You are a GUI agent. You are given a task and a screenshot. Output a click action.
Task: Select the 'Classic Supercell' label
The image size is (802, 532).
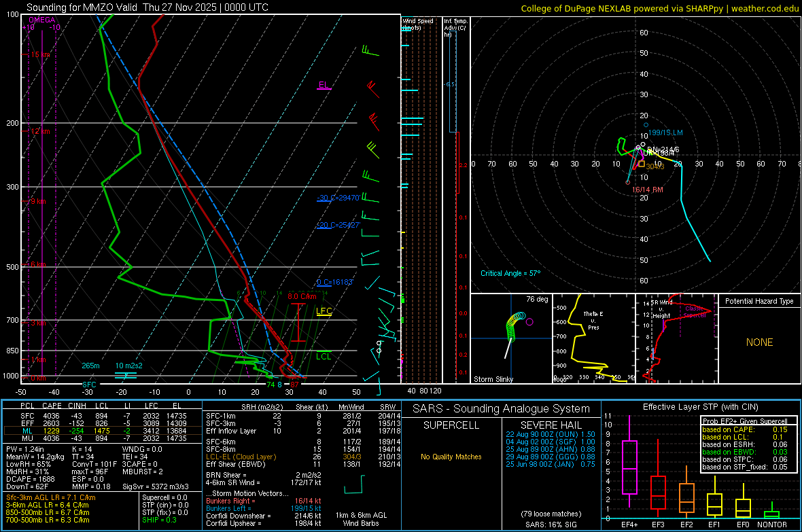pos(695,312)
